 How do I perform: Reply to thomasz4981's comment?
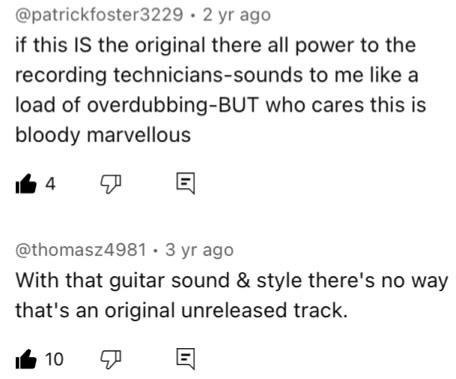click(x=185, y=359)
